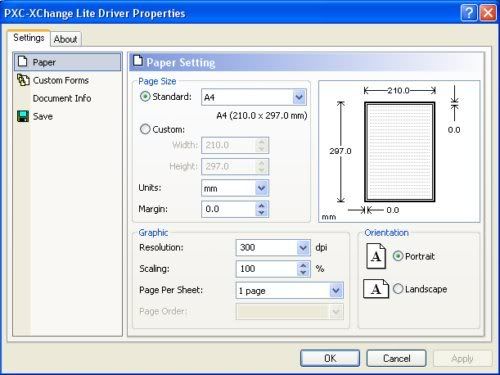The image size is (500, 375).
Task: Click the help question mark button
Action: tap(469, 13)
